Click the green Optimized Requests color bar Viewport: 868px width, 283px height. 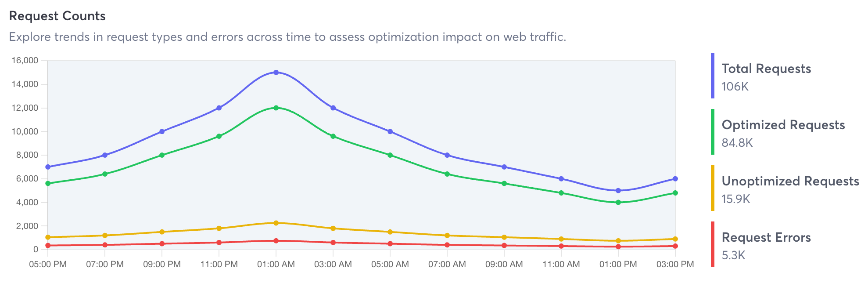pos(713,132)
